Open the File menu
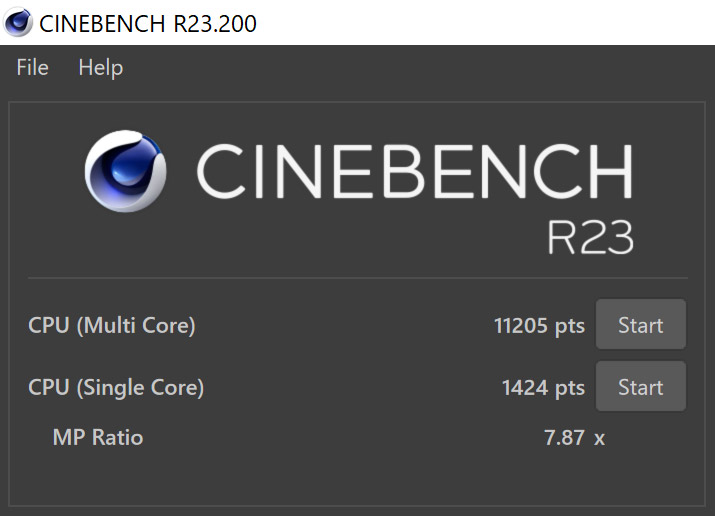715x516 pixels. tap(32, 68)
